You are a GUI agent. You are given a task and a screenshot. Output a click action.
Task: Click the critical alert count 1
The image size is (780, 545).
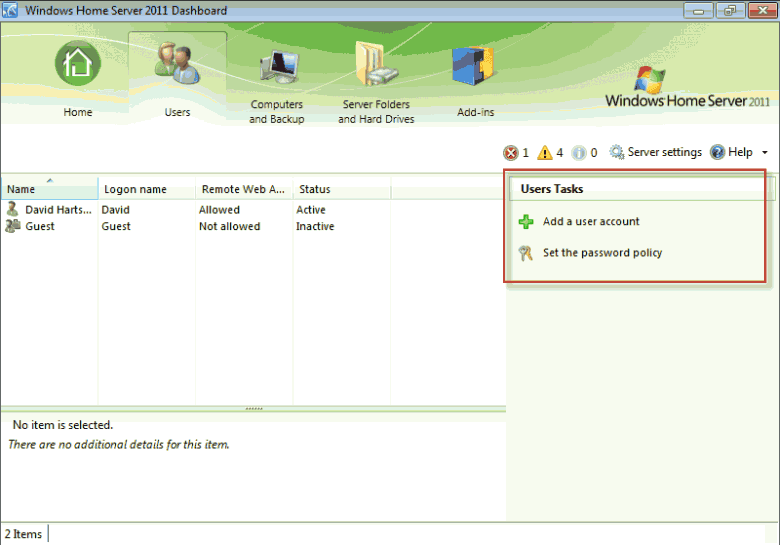tap(525, 153)
